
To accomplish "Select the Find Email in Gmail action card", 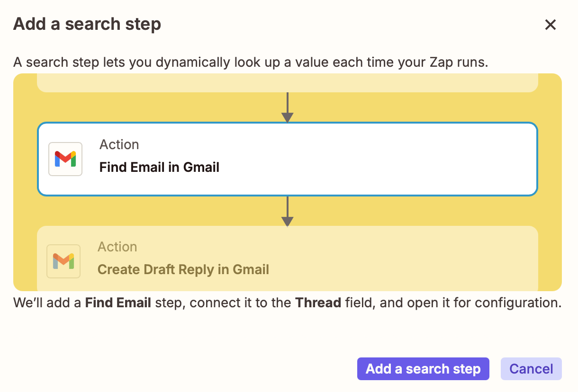I will (332, 159).
